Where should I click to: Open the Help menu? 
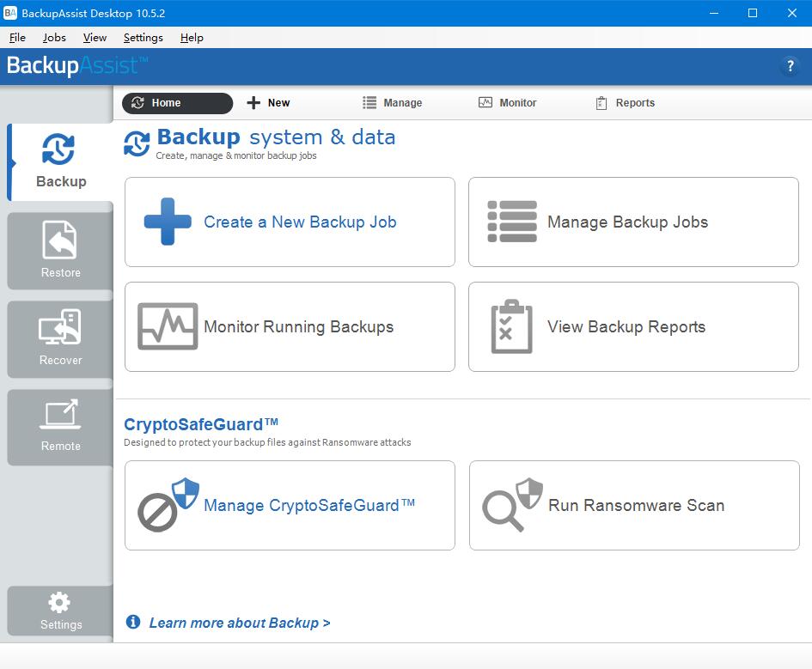point(192,38)
